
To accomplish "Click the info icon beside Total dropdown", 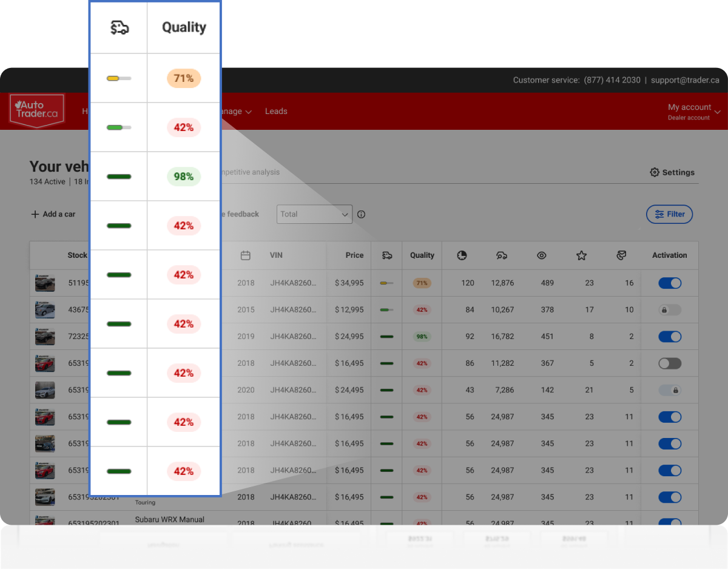I will pyautogui.click(x=362, y=214).
